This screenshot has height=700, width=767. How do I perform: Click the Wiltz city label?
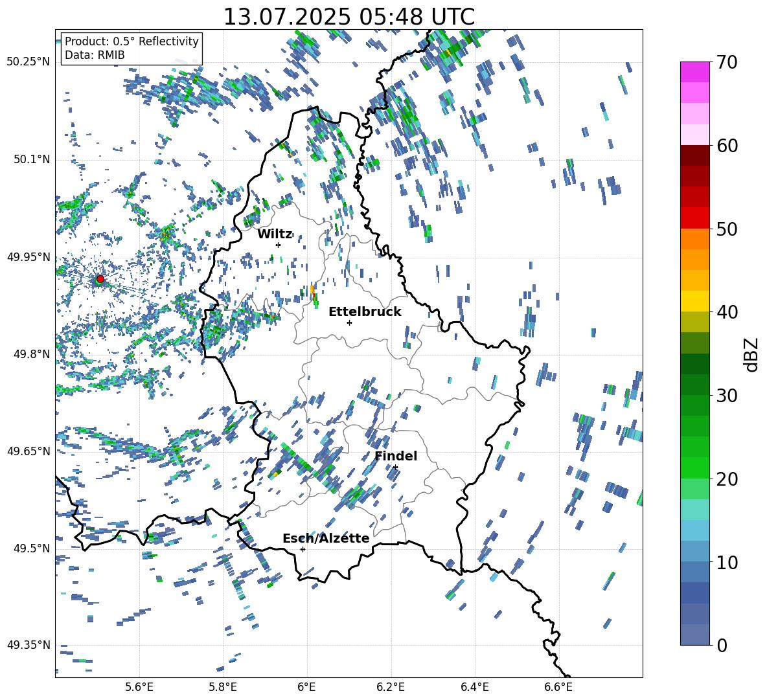275,234
